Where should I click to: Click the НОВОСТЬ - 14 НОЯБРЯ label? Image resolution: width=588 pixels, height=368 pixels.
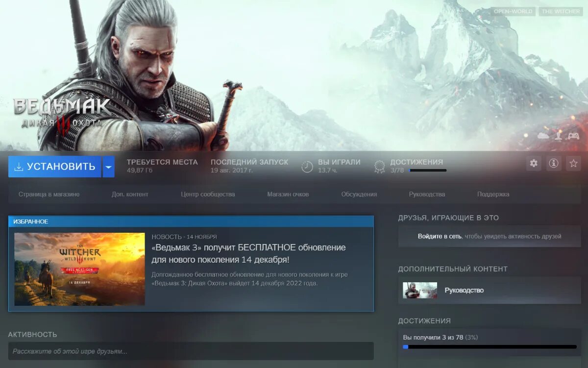point(184,237)
